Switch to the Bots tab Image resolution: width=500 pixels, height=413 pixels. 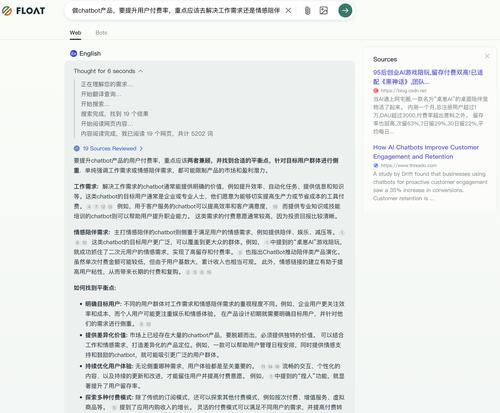[101, 33]
